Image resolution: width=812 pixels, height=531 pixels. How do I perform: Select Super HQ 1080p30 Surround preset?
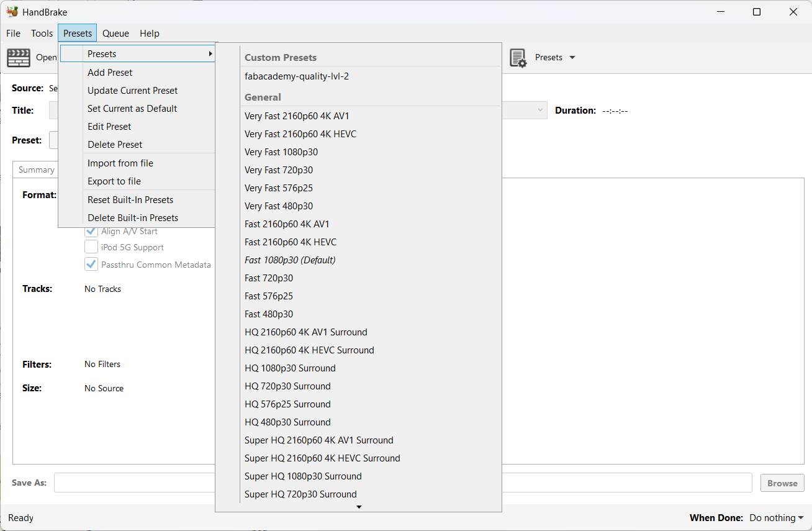click(358, 476)
